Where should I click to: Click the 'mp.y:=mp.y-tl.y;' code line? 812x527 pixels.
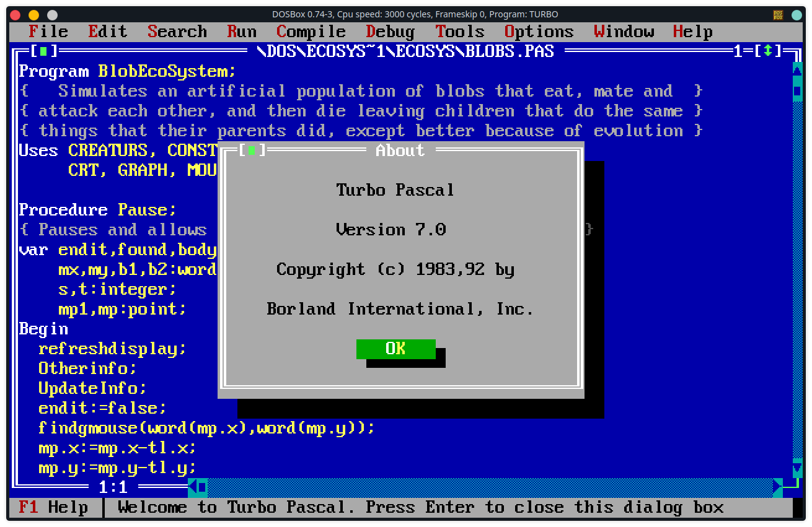pos(118,468)
